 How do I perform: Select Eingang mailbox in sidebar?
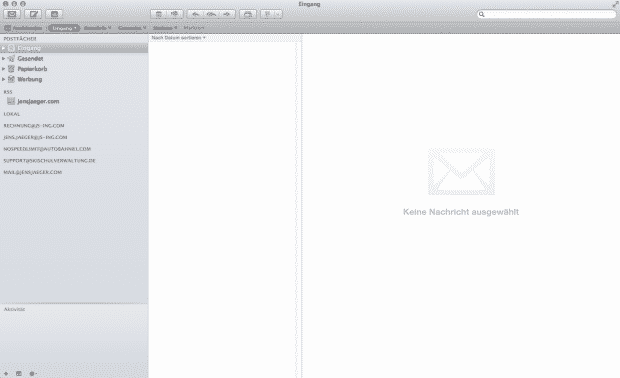[74, 48]
